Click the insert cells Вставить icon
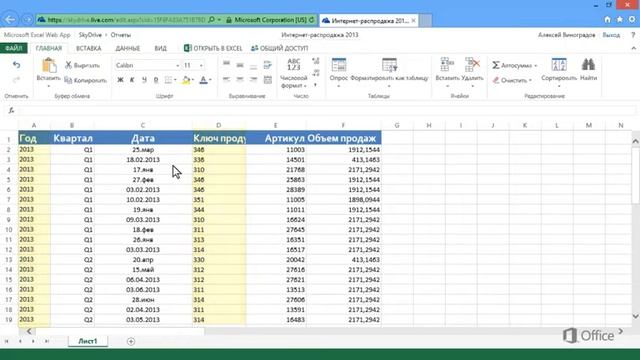This screenshot has width=640, height=360. click(447, 65)
